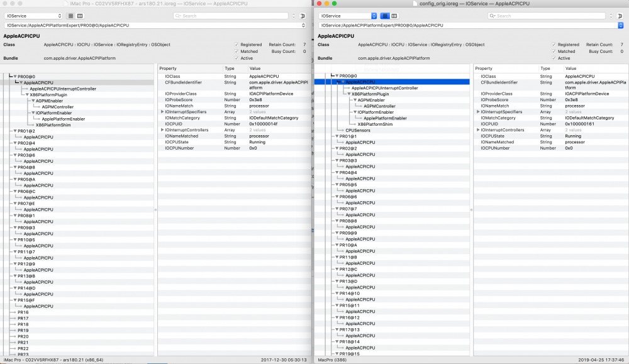Select CPUSensors in the config_orig.ioreg tree
The image size is (629, 364).
[358, 130]
